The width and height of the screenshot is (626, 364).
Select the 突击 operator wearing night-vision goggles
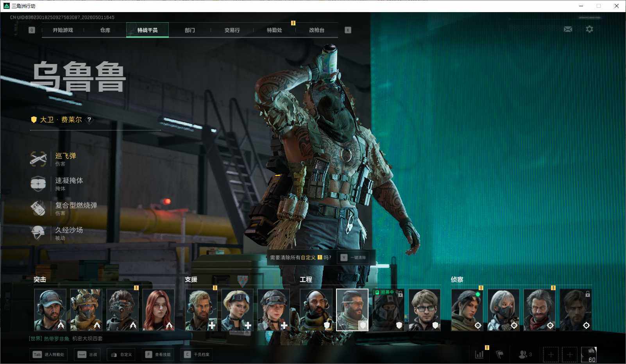coord(123,310)
